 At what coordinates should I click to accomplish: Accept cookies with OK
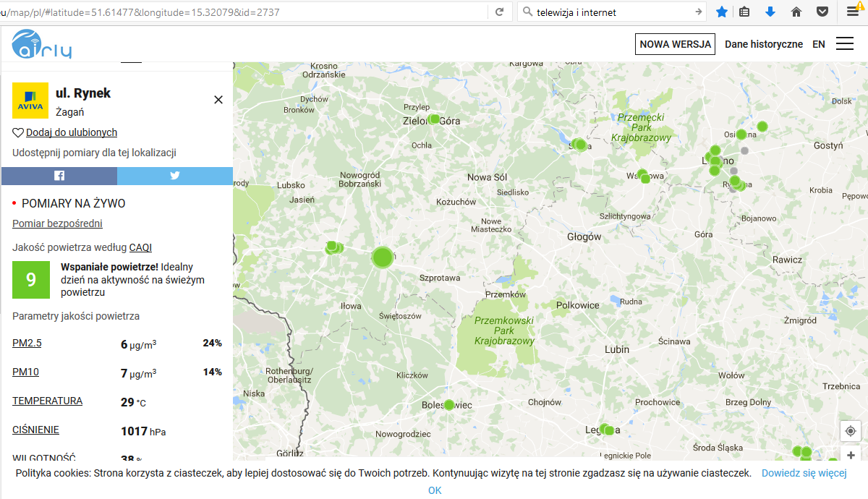tap(434, 490)
